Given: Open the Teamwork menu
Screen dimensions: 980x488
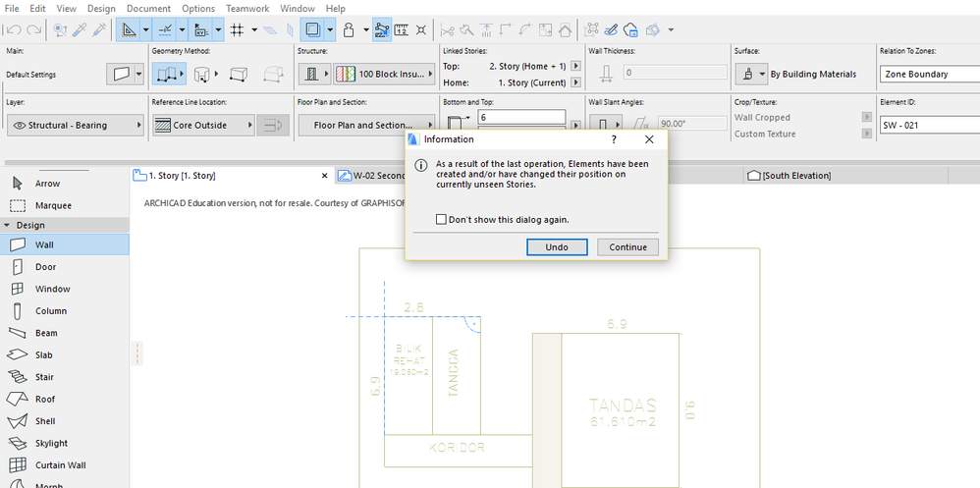Looking at the screenshot, I should click(x=247, y=9).
